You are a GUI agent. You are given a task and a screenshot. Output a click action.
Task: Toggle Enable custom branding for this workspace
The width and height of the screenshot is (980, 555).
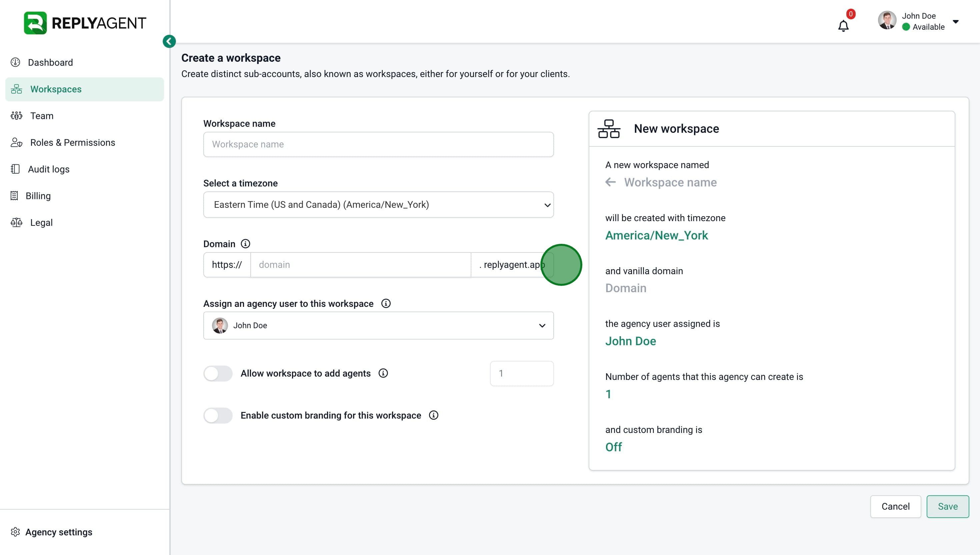coord(218,415)
